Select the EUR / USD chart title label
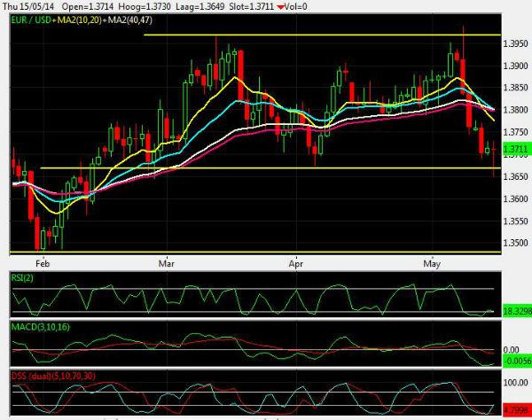 (x=31, y=20)
